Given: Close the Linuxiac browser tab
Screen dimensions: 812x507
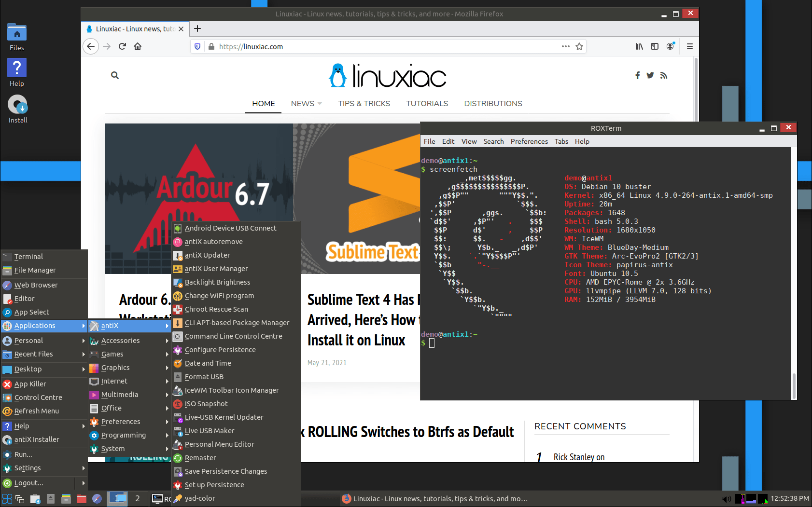Looking at the screenshot, I should 181,29.
